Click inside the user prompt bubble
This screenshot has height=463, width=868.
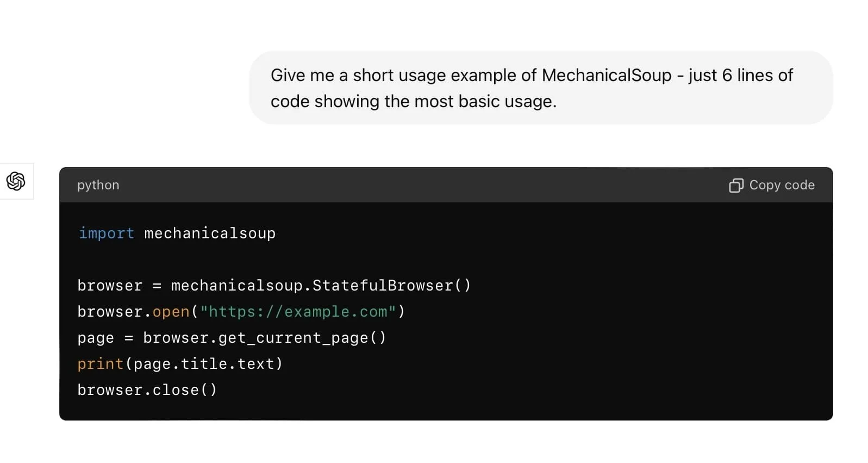pos(540,88)
